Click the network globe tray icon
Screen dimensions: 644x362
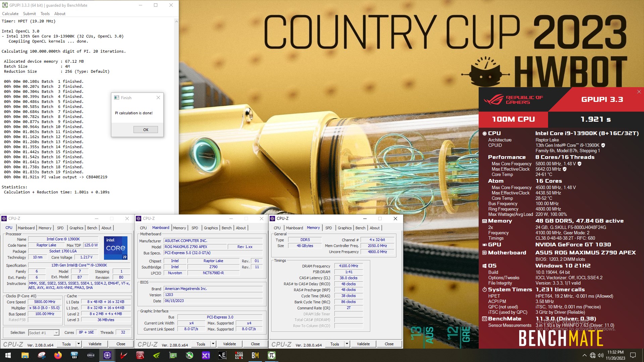point(593,355)
